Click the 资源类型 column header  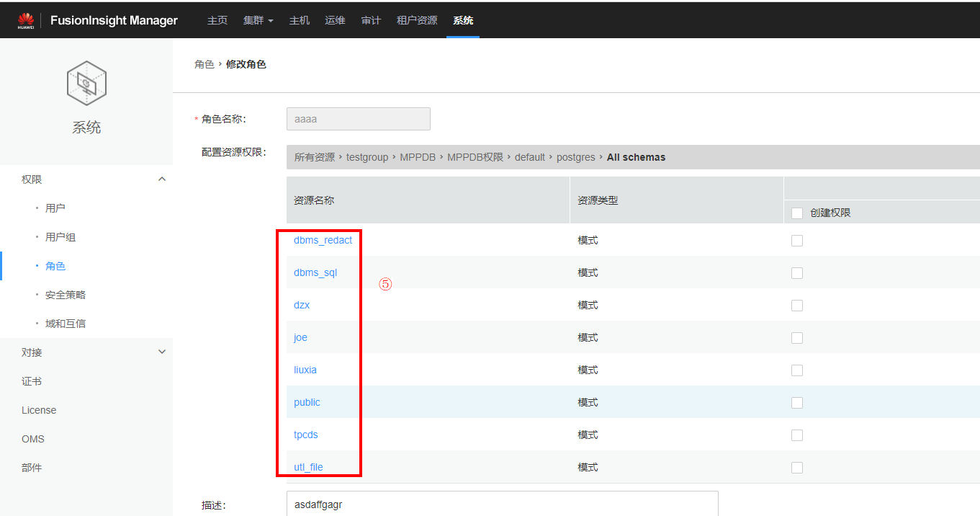click(x=598, y=200)
